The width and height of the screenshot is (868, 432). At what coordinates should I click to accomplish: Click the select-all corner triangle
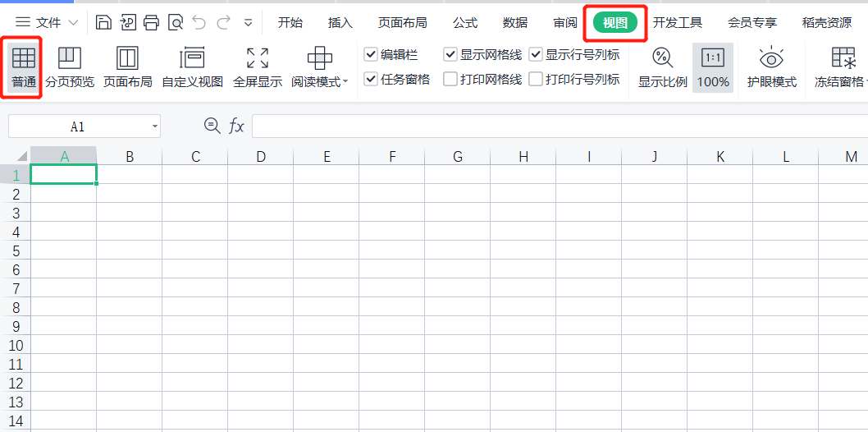coord(22,155)
